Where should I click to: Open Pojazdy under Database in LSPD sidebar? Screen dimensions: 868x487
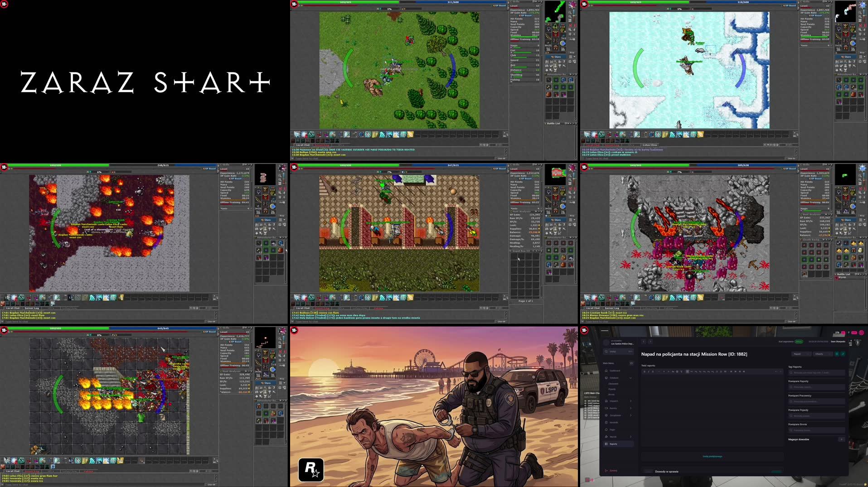(612, 389)
